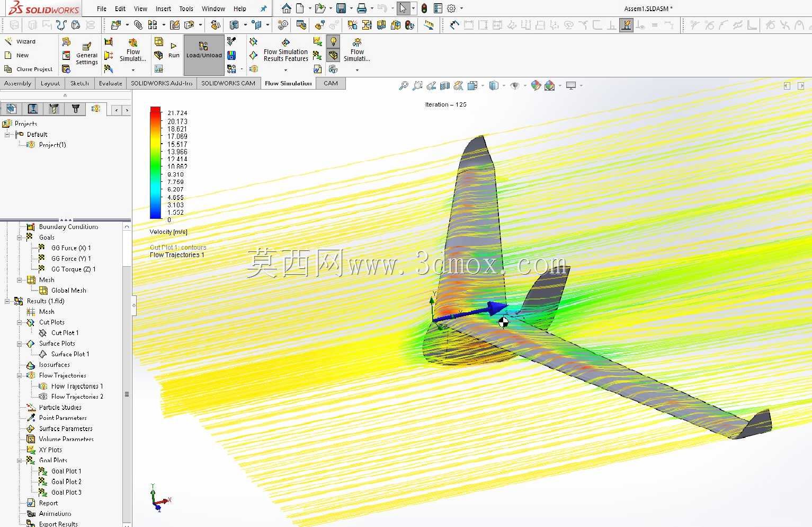This screenshot has height=527, width=812.
Task: Click the Section View icon
Action: pyautogui.click(x=445, y=85)
